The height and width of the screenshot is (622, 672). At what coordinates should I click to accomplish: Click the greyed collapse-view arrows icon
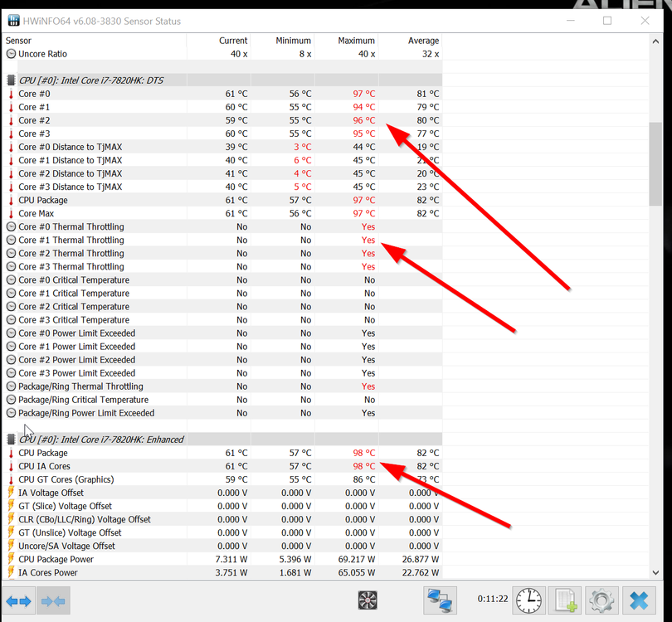click(53, 601)
